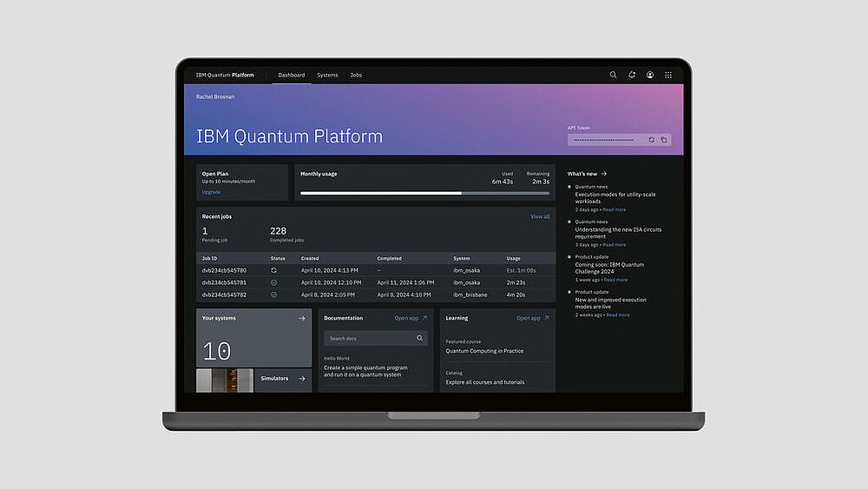Switch to the Systems tab
Viewport: 868px width, 489px height.
(x=327, y=76)
